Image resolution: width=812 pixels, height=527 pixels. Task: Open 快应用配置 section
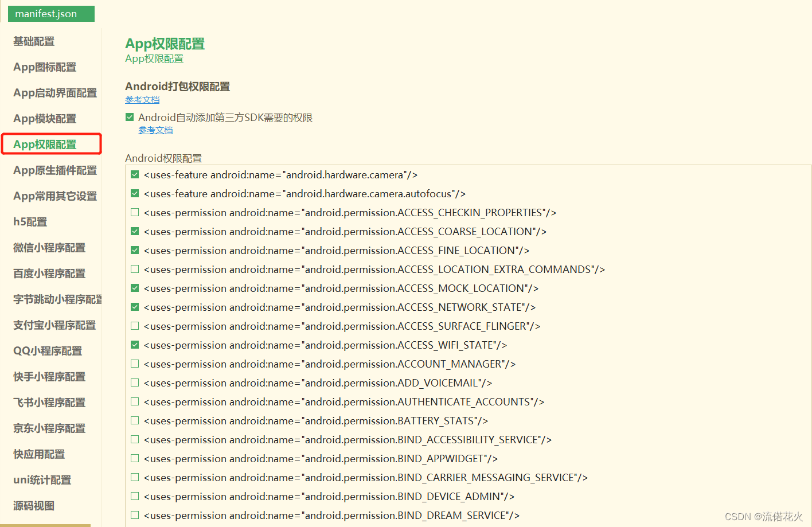39,454
